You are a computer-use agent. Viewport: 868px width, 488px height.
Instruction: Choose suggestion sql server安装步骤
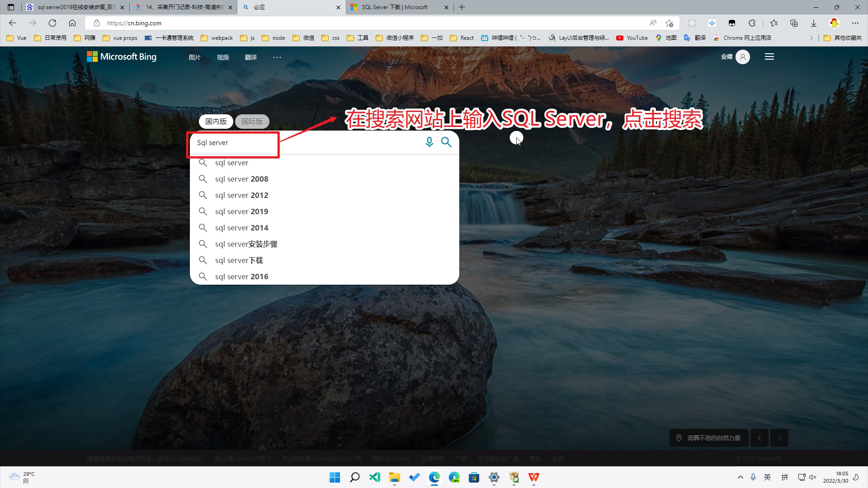tap(325, 244)
